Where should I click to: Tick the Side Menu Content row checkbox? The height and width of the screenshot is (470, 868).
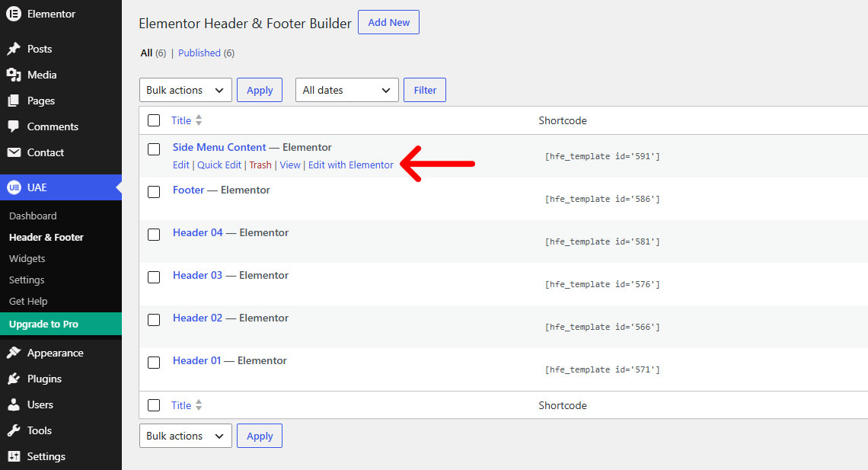(154, 149)
